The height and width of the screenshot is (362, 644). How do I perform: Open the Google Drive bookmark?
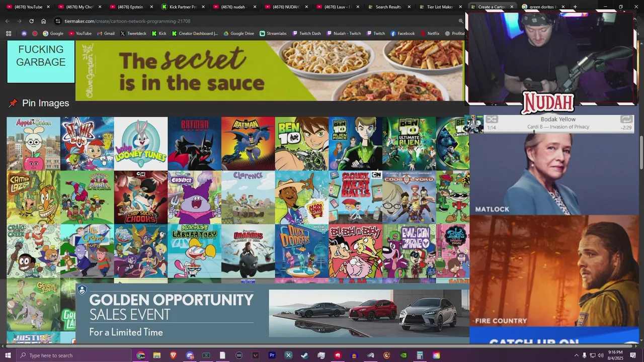tap(238, 34)
